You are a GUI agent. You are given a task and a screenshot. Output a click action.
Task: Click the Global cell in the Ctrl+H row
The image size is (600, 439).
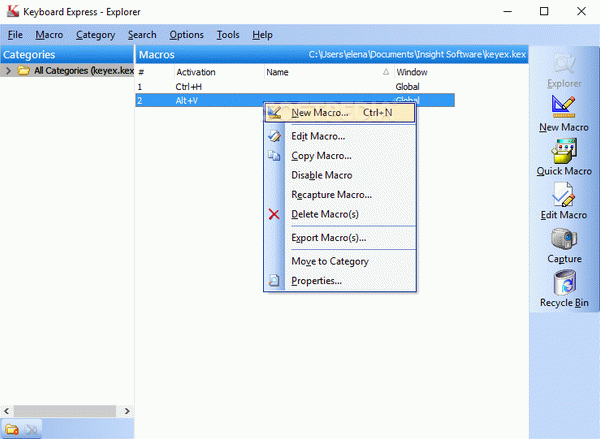click(407, 87)
